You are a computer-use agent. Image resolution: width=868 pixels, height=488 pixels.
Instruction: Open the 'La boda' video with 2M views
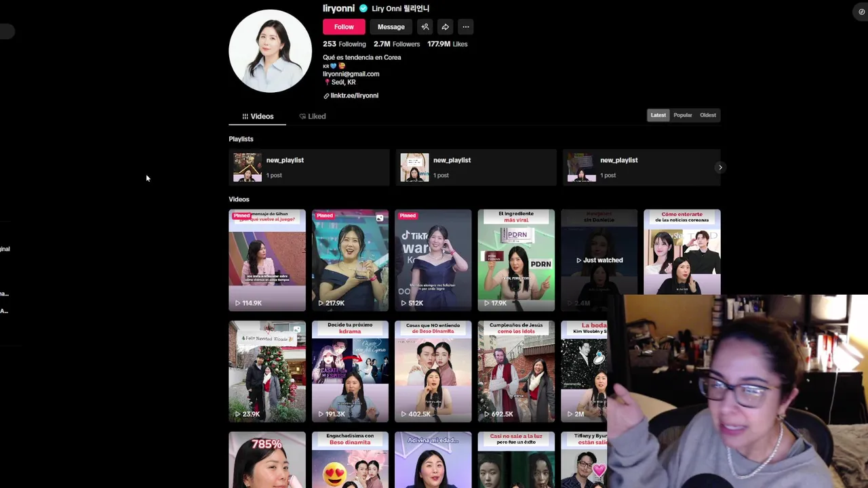click(x=584, y=371)
